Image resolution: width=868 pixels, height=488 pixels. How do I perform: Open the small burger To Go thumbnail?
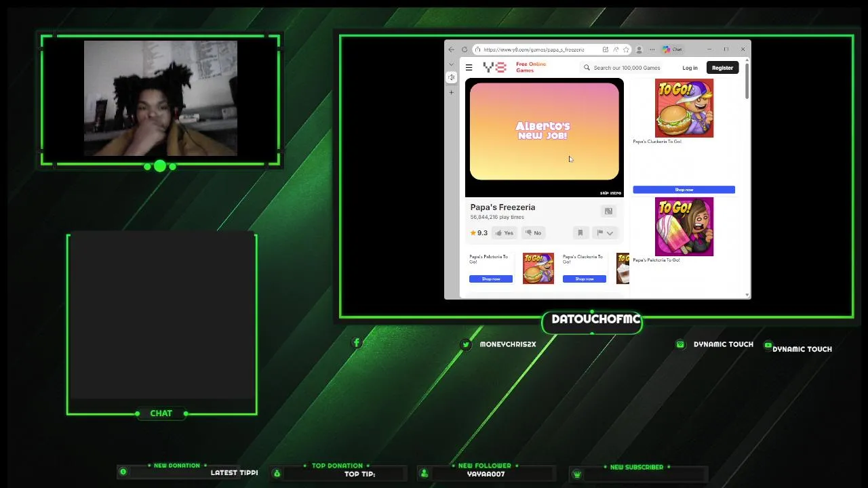tap(538, 268)
